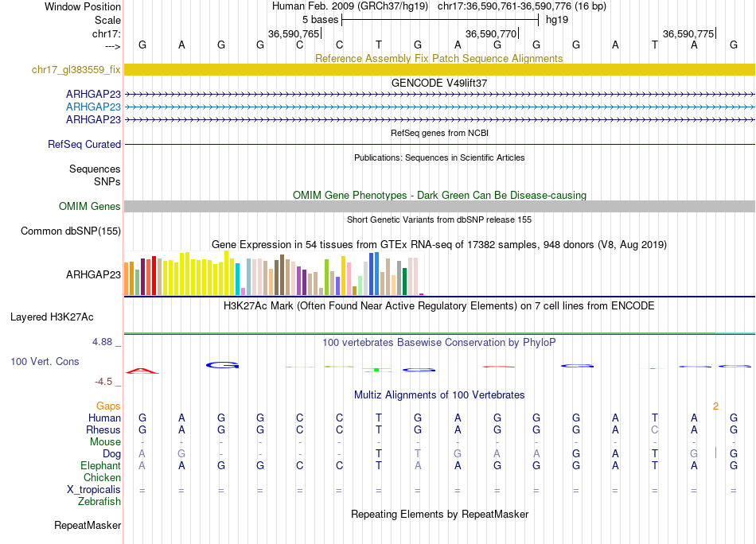
Task: Click 'Short Genetic Variants from dbSNP release 155'
Action: (439, 220)
